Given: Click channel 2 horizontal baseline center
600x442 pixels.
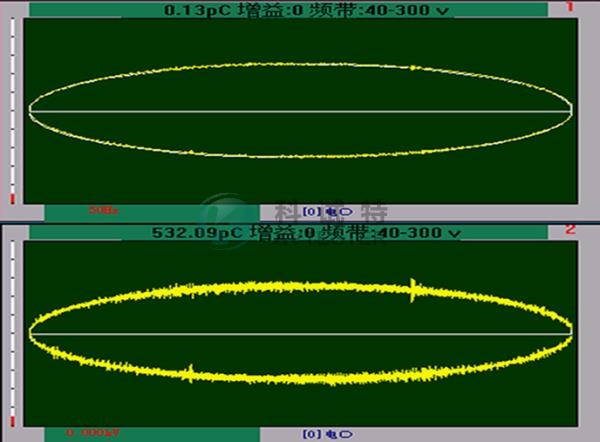Looking at the screenshot, I should click(300, 332).
